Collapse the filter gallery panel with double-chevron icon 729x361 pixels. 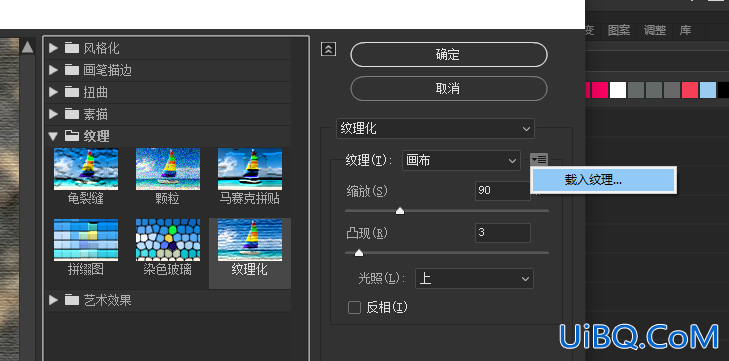tap(328, 49)
